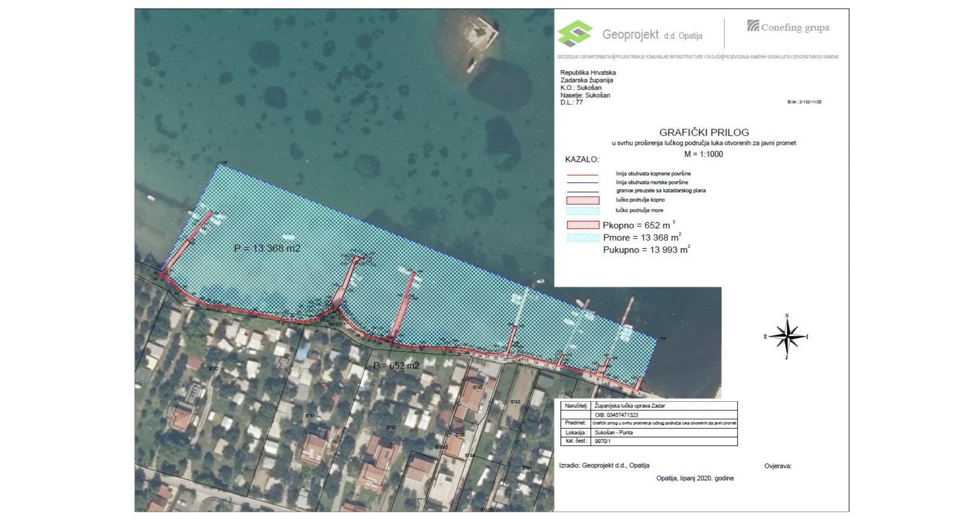This screenshot has height=520, width=980.
Task: Click the red line legend sample for kopnene površine
Action: click(x=582, y=174)
